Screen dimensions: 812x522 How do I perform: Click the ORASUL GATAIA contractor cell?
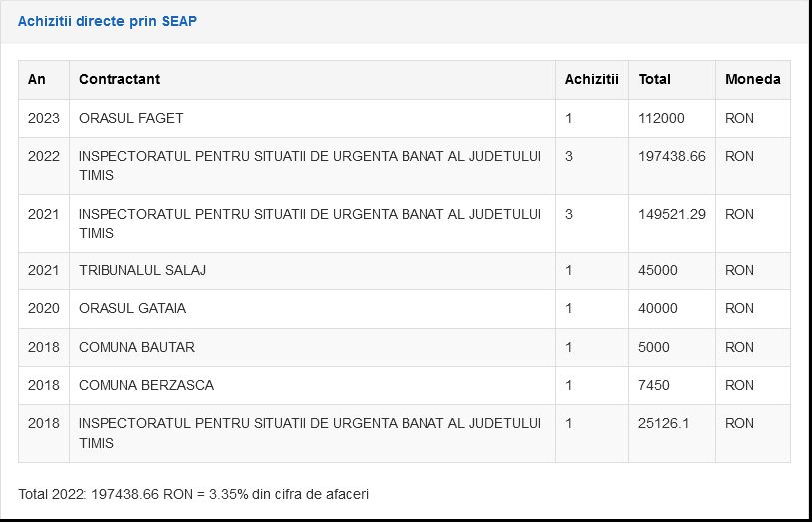pos(132,308)
